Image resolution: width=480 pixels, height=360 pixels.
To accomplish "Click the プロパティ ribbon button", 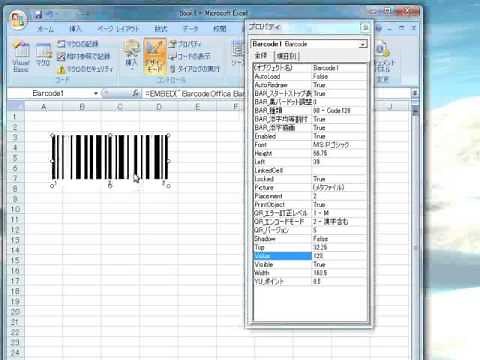I will [185, 44].
